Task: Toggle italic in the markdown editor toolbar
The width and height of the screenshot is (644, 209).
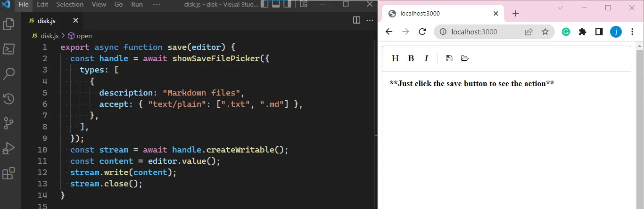Action: pyautogui.click(x=426, y=58)
